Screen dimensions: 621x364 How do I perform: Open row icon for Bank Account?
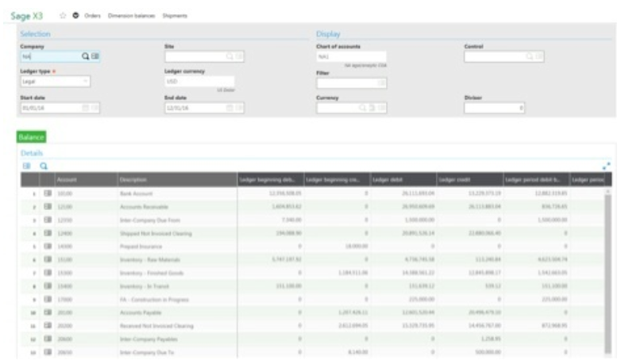(x=48, y=193)
